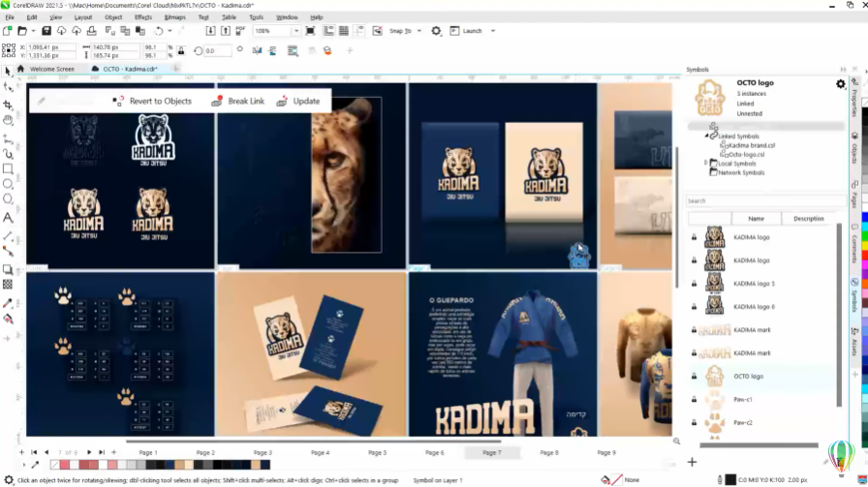Collapse the Linked Symbols tree node
Screen dimensions: 868x487
tap(706, 137)
